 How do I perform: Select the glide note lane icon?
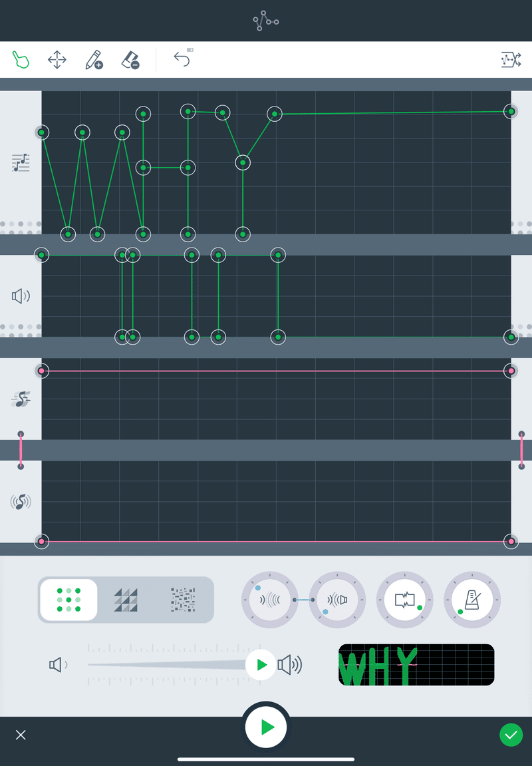[x=21, y=399]
